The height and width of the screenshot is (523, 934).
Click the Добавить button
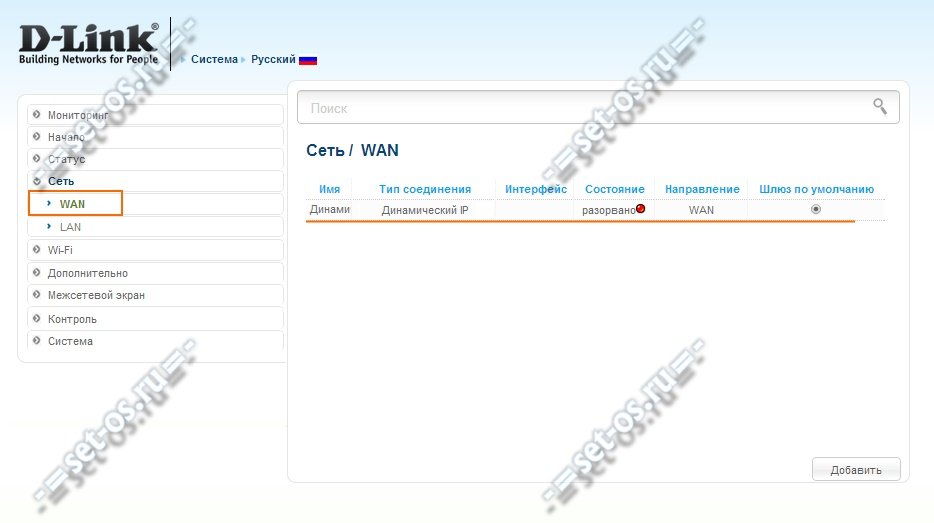coord(856,469)
